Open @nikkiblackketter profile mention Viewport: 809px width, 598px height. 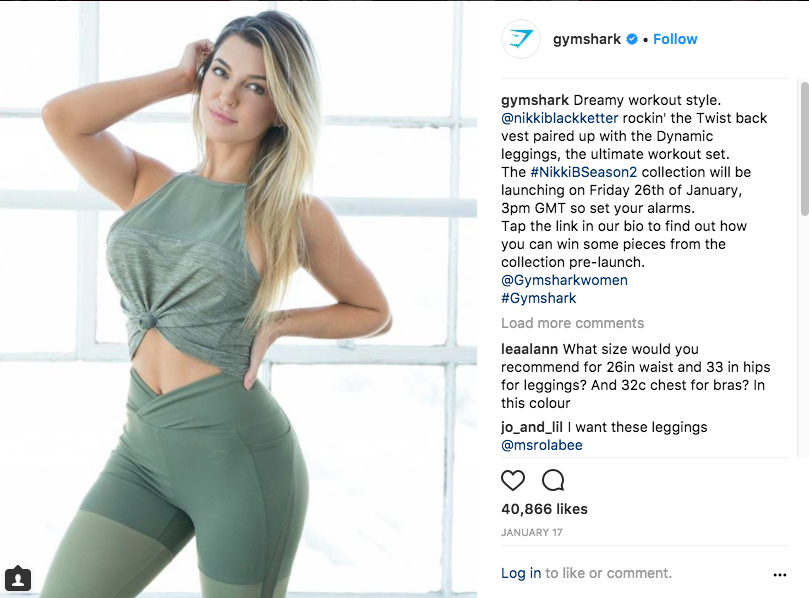[559, 118]
